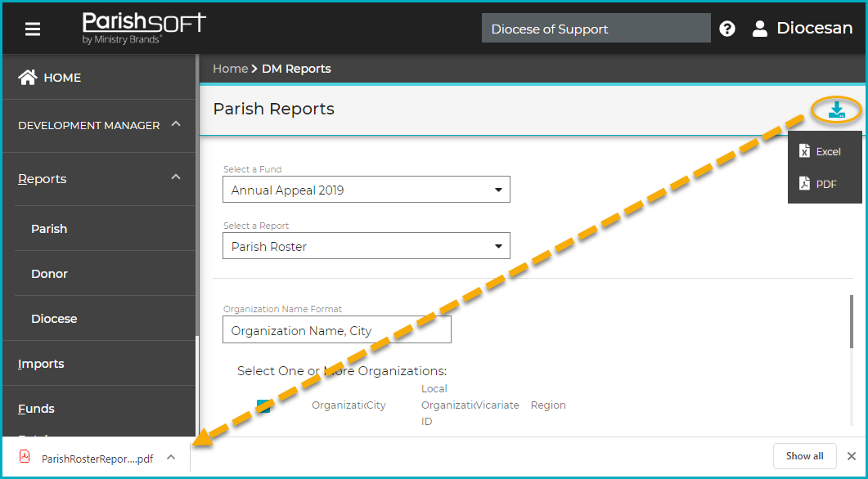Click the Vicariate column header
Image resolution: width=868 pixels, height=479 pixels.
pos(498,405)
